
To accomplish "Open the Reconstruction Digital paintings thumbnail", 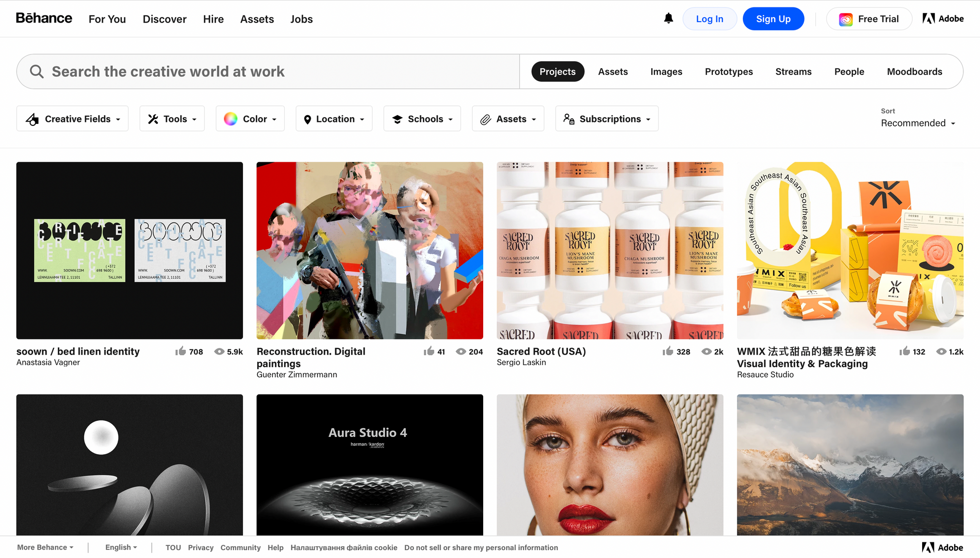I will pos(369,250).
